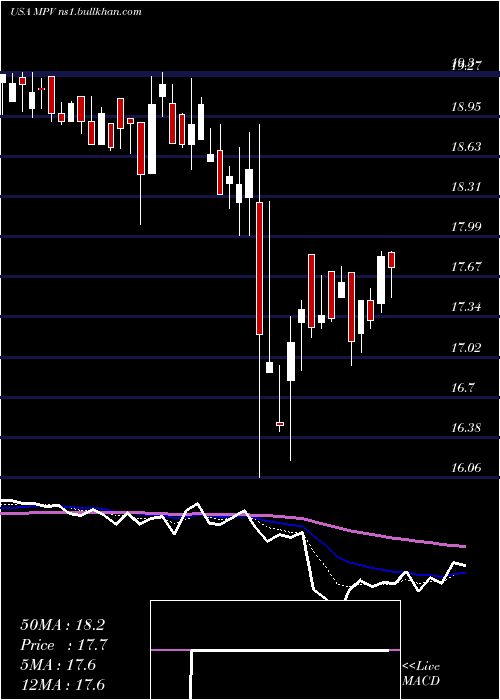This screenshot has height=700, width=500.
Task: Click the 18.63 price axis label
Action: (x=467, y=146)
